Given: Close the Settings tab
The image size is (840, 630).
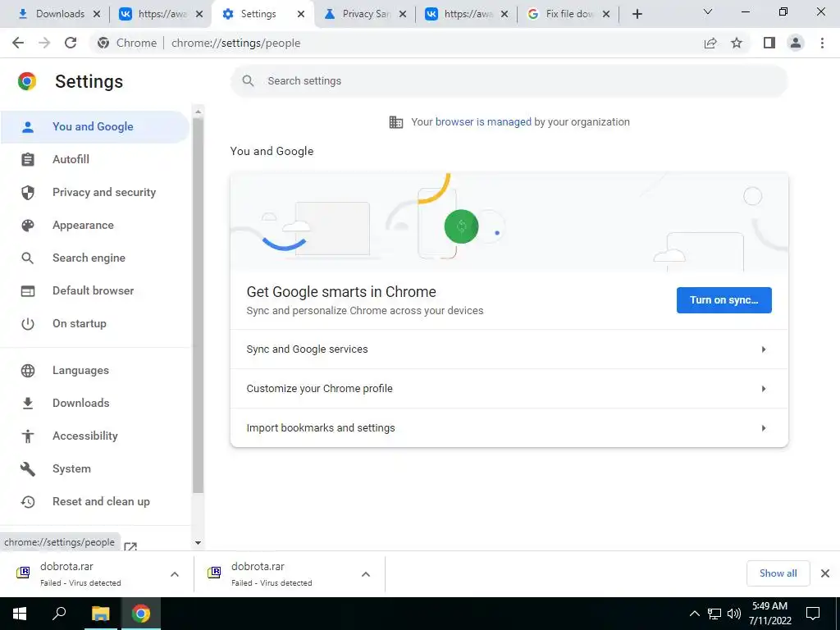Looking at the screenshot, I should pyautogui.click(x=301, y=14).
